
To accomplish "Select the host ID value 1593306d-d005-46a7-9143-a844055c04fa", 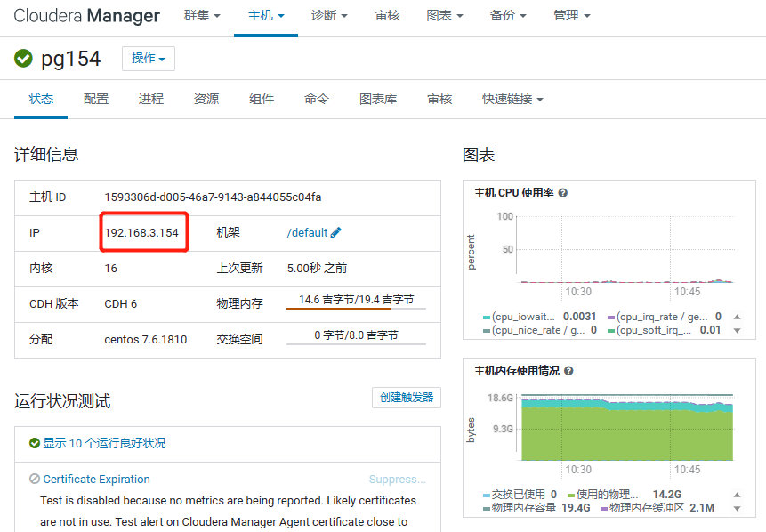I will (213, 197).
